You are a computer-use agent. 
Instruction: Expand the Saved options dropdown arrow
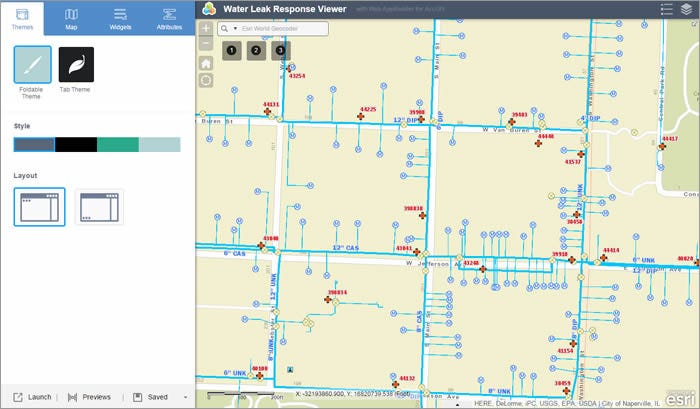185,397
